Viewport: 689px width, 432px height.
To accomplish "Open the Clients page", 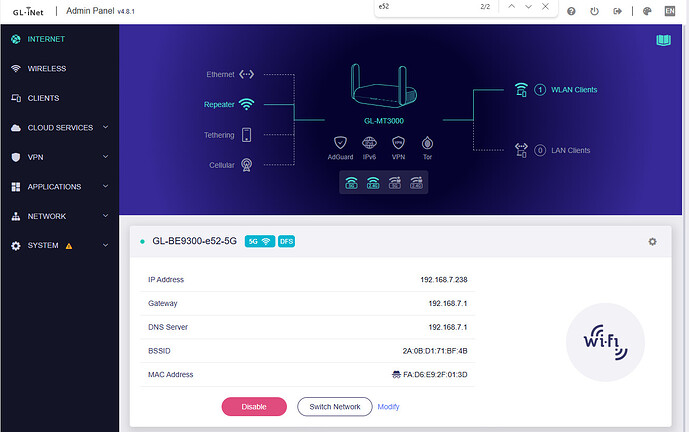I will tap(43, 98).
